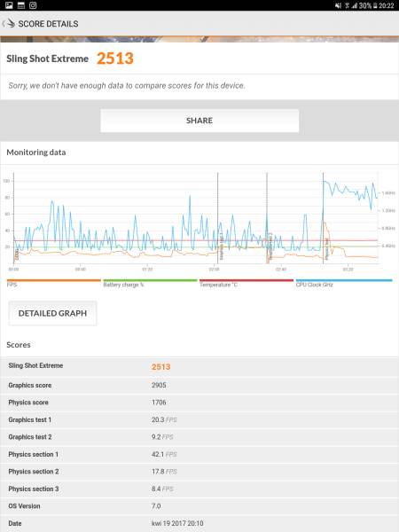Open gallery notification icon in status bar
399x532 pixels.
(x=9, y=5)
